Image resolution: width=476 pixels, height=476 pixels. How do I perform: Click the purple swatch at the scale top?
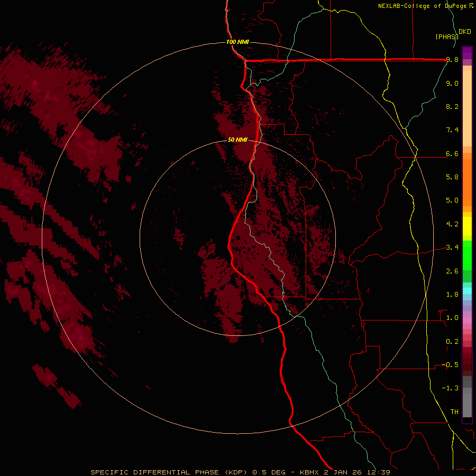(467, 53)
